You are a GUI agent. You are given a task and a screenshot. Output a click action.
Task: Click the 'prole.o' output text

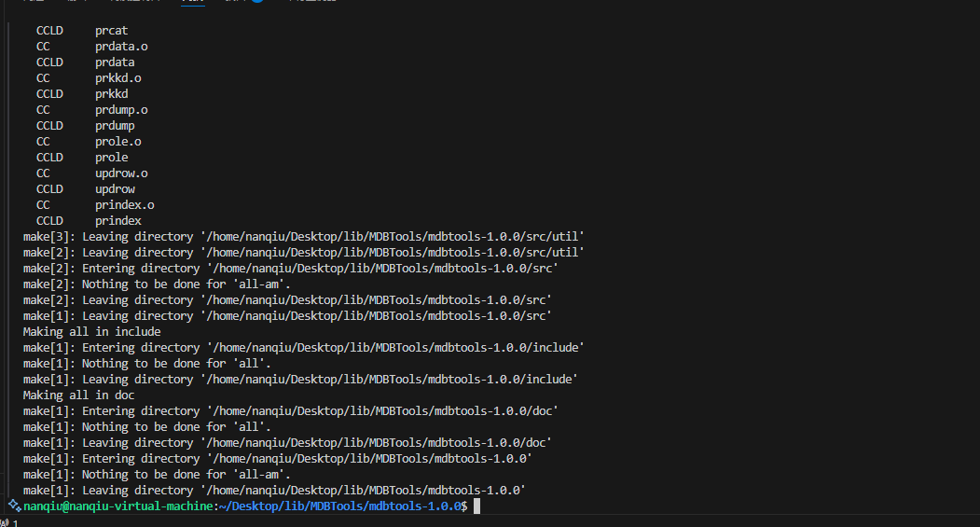(x=118, y=142)
